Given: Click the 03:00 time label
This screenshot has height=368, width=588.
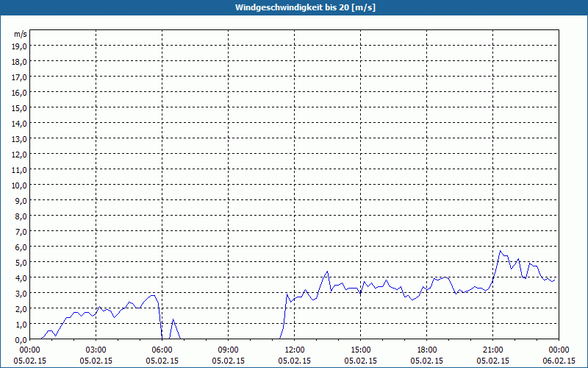Looking at the screenshot, I should coord(96,350).
